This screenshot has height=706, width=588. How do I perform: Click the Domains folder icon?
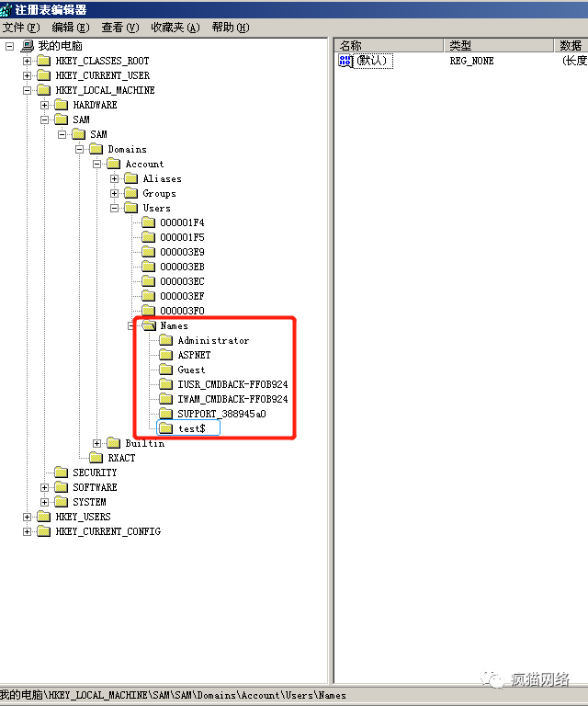[96, 149]
